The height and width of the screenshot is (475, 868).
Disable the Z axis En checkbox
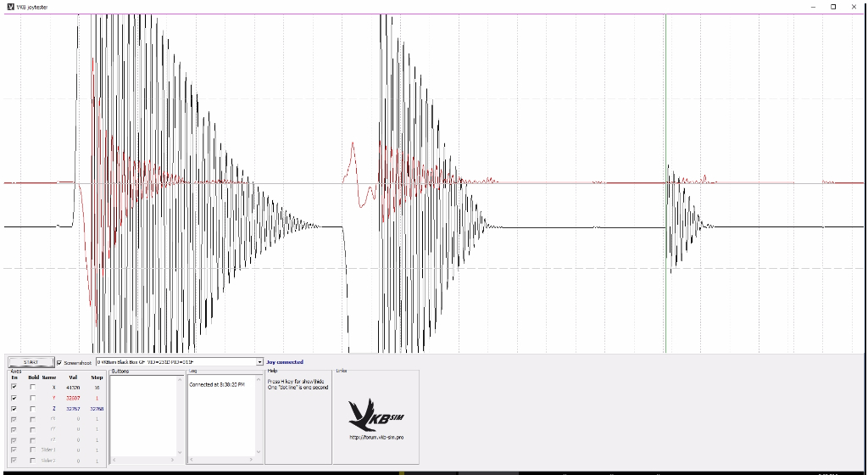(14, 408)
